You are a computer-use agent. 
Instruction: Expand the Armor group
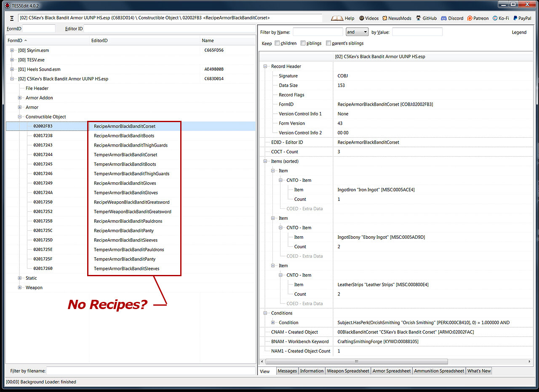pos(20,107)
